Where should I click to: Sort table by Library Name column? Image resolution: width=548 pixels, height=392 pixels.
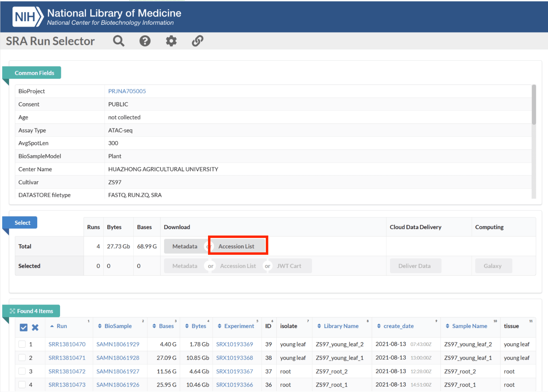pyautogui.click(x=341, y=326)
